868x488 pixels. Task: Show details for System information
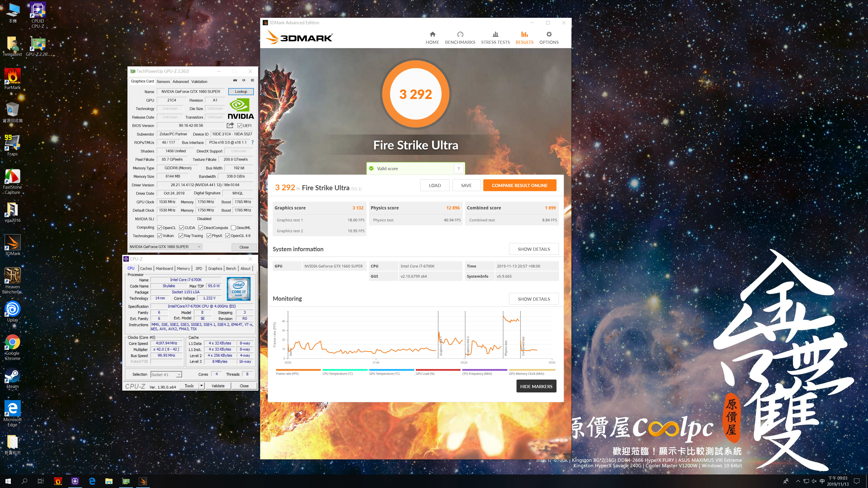click(x=534, y=249)
